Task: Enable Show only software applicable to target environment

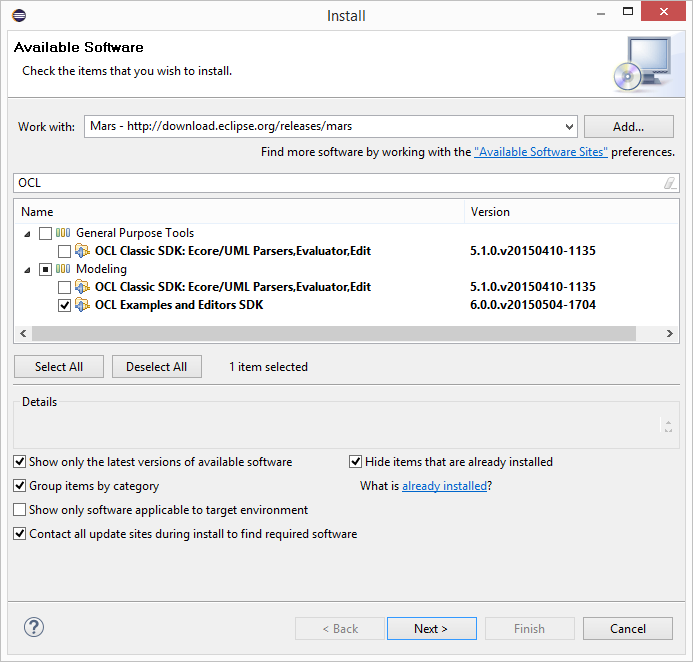Action: (x=19, y=510)
